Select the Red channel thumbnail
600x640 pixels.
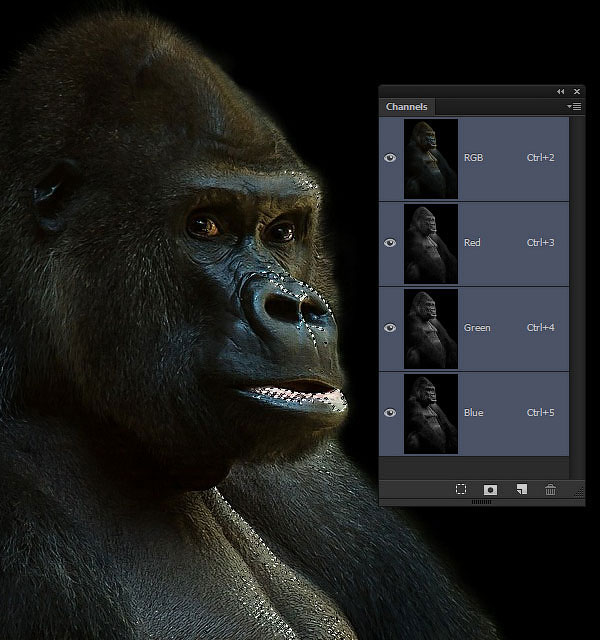(431, 244)
